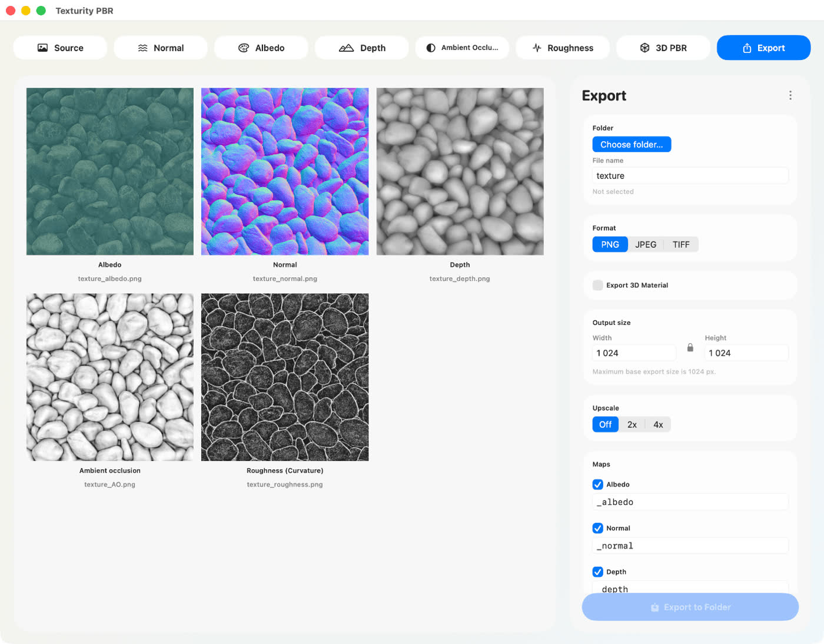Set upscale to 4x
Image resolution: width=824 pixels, height=644 pixels.
point(658,424)
